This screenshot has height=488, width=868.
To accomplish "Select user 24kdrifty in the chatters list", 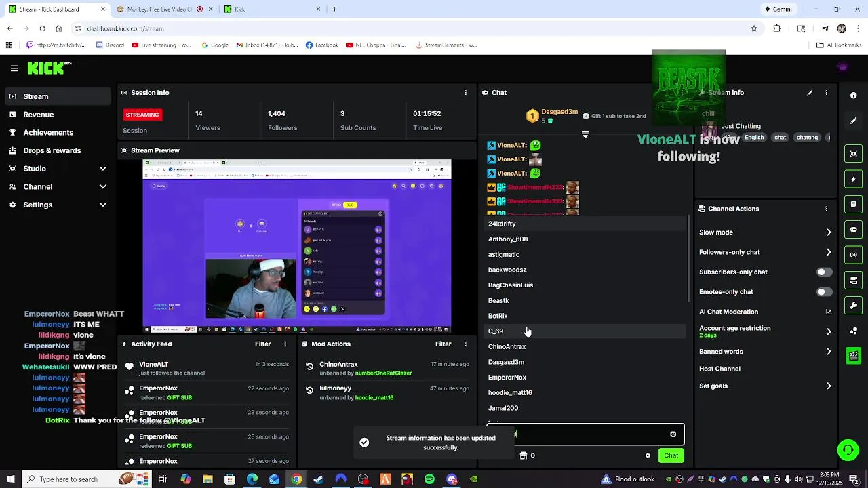I will point(586,224).
